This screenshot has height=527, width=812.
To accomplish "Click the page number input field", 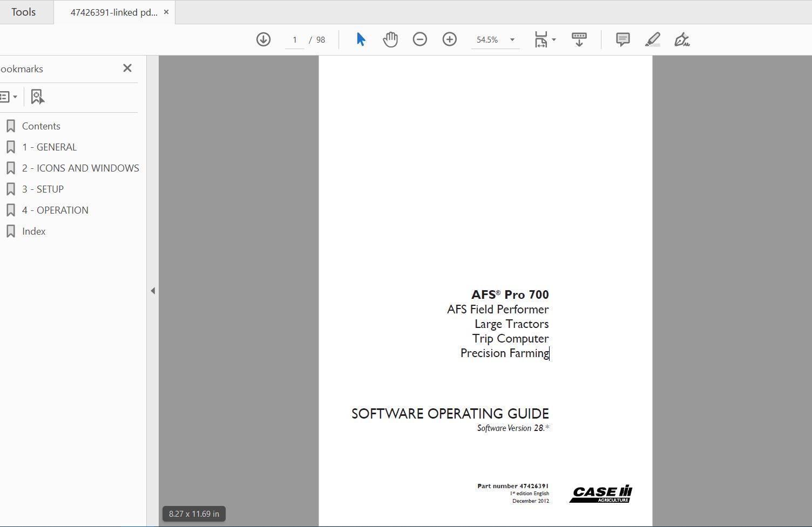I will coord(295,40).
